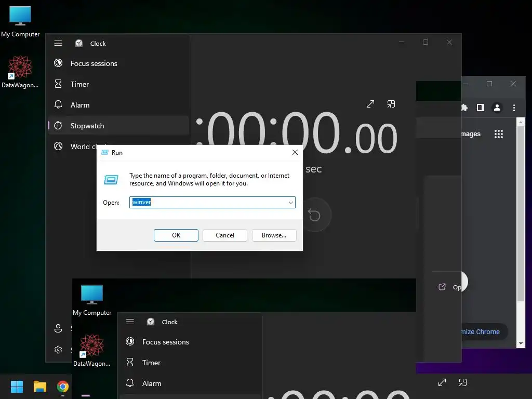Click Focus sessions in the nested lower Clock window
532x399 pixels.
pyautogui.click(x=190, y=342)
